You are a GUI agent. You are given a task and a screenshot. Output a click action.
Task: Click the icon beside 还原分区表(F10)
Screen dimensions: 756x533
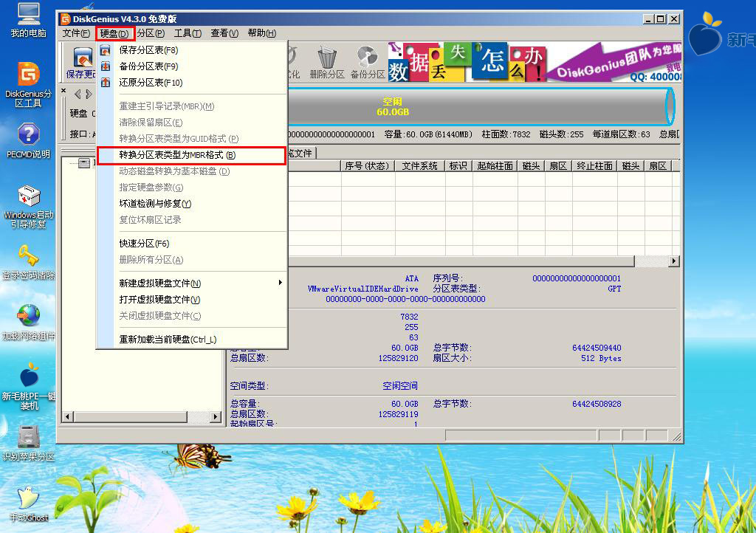(105, 83)
